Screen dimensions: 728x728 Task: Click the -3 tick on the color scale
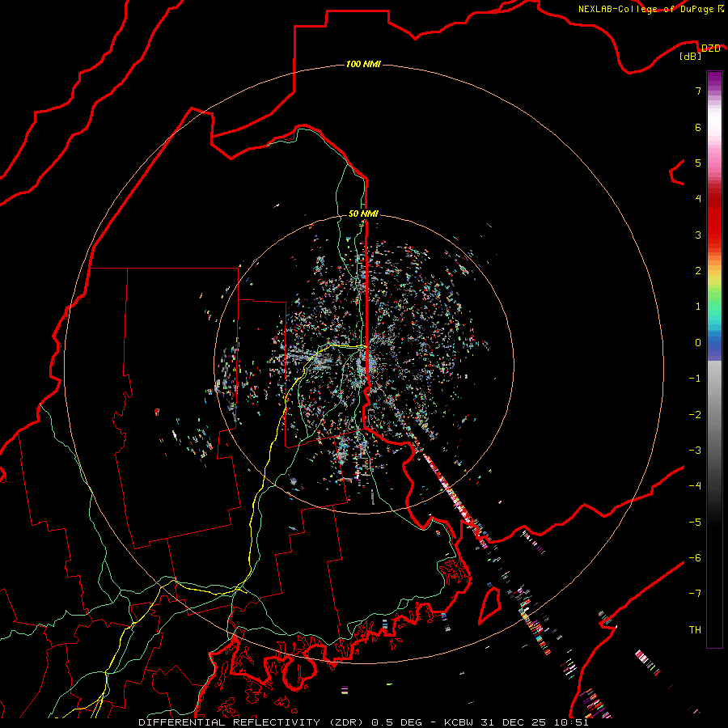[x=695, y=451]
